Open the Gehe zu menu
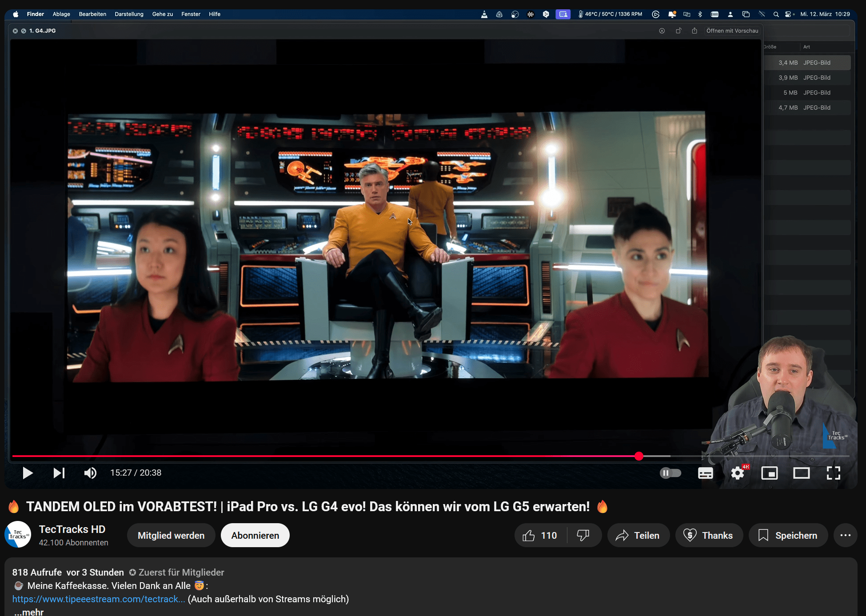The height and width of the screenshot is (616, 866). [x=162, y=14]
